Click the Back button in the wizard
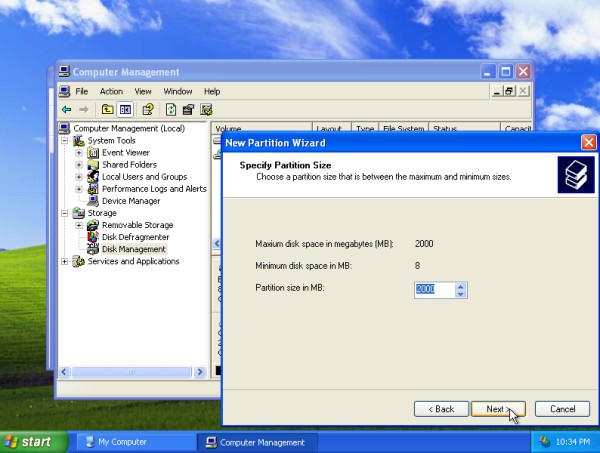Image resolution: width=600 pixels, height=453 pixels. [441, 409]
